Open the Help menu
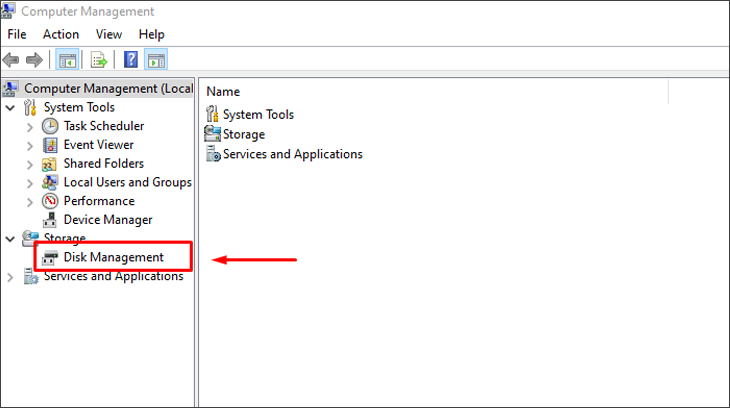 [x=151, y=34]
